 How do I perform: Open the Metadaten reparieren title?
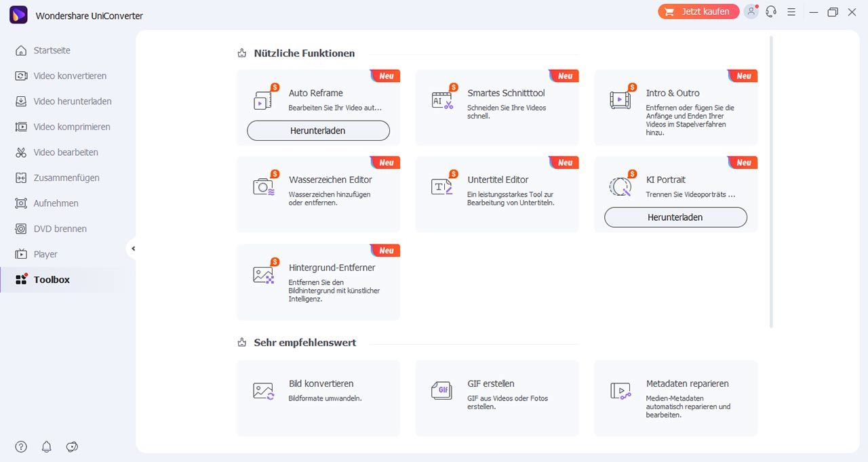pos(688,383)
